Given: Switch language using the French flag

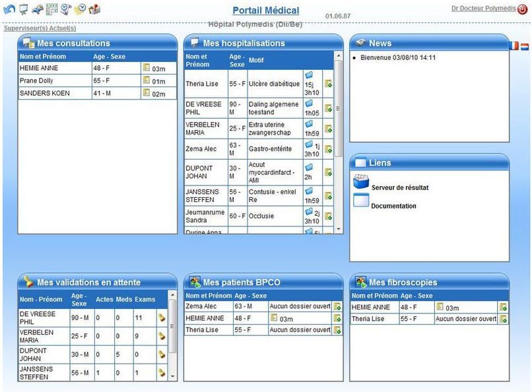Looking at the screenshot, I should [x=514, y=46].
